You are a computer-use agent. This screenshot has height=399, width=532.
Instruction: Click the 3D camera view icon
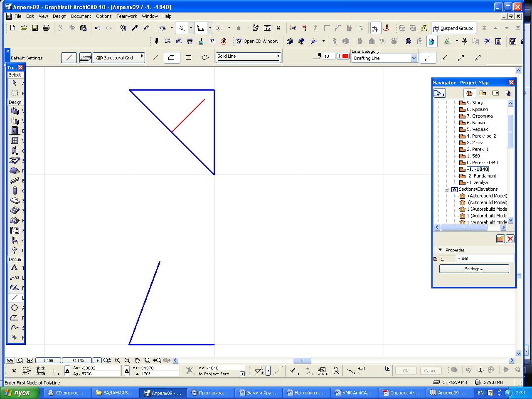point(301,41)
